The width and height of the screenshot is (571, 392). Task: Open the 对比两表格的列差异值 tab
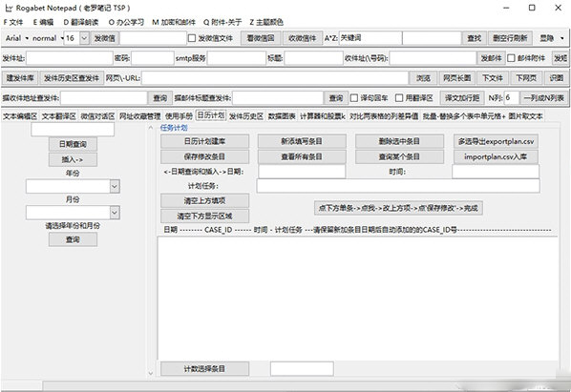pos(384,116)
